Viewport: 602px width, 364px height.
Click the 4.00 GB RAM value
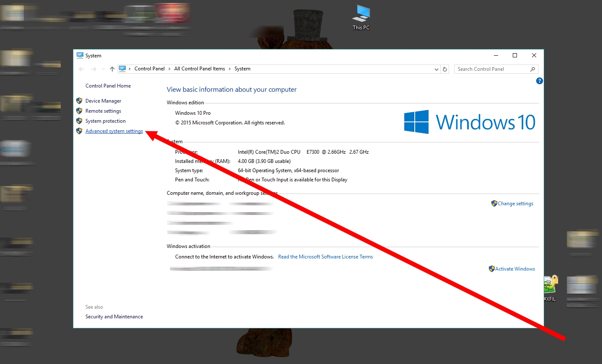point(264,161)
